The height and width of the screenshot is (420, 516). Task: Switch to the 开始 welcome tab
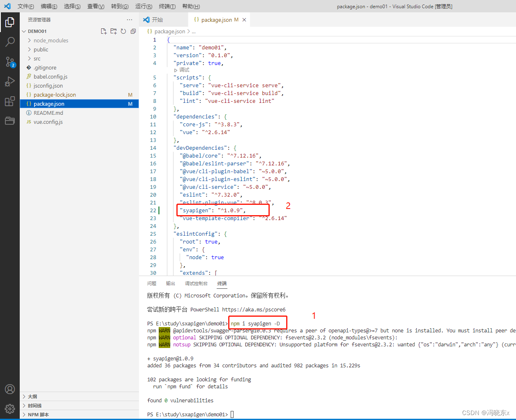coord(163,20)
